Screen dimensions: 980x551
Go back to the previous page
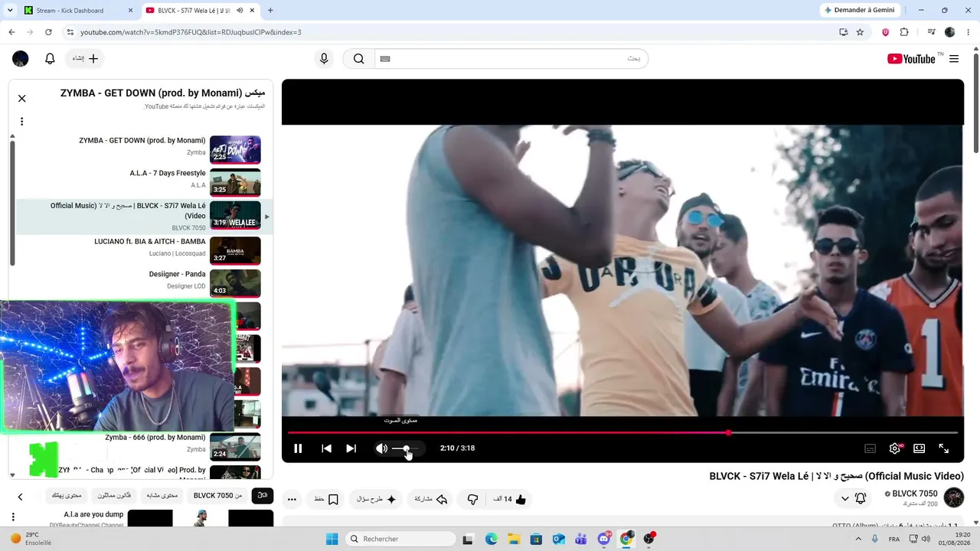[11, 32]
